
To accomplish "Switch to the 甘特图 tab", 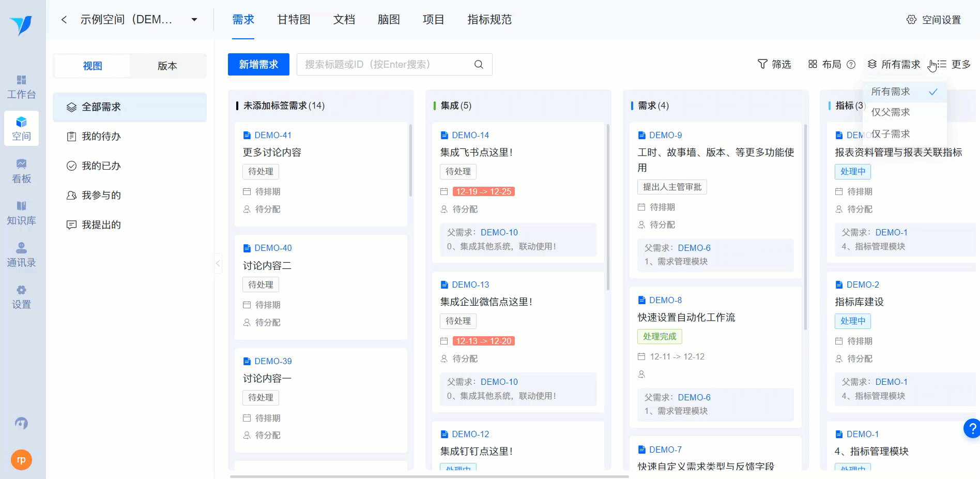I will tap(294, 20).
